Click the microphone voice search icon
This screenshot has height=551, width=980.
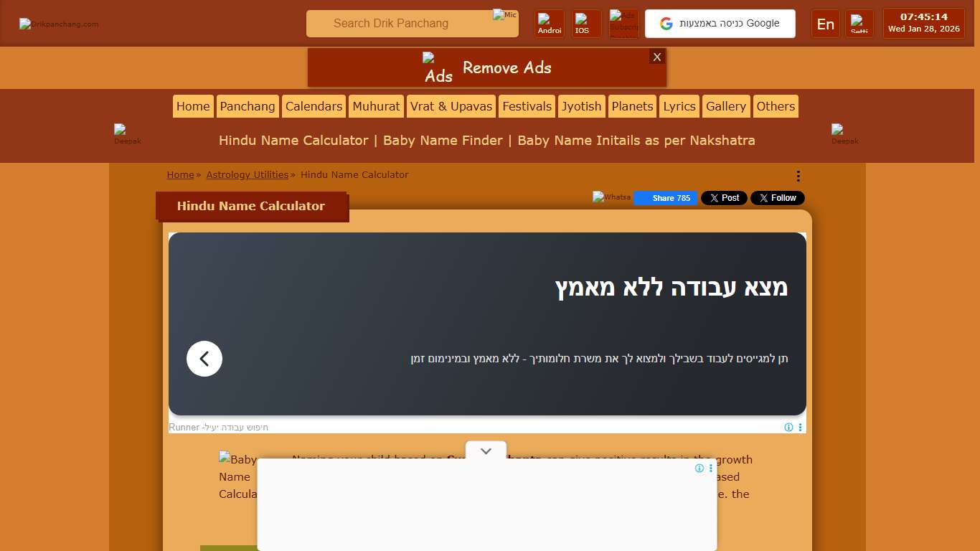point(504,15)
